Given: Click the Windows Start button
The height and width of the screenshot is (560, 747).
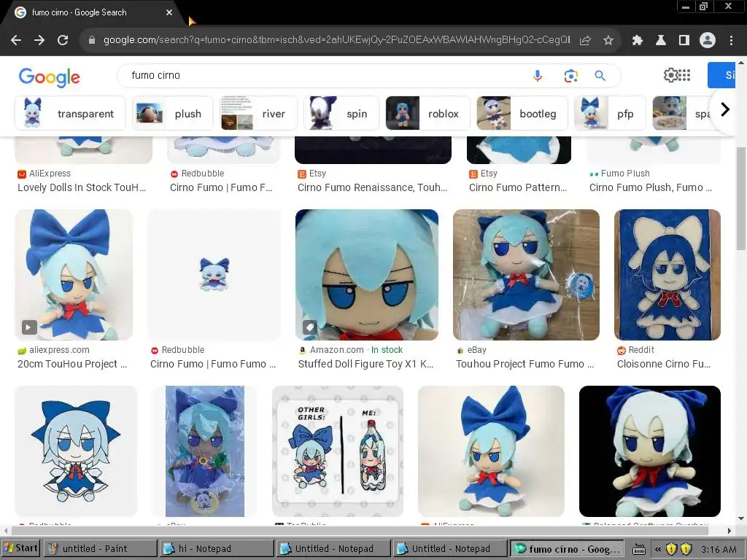Looking at the screenshot, I should tap(20, 548).
